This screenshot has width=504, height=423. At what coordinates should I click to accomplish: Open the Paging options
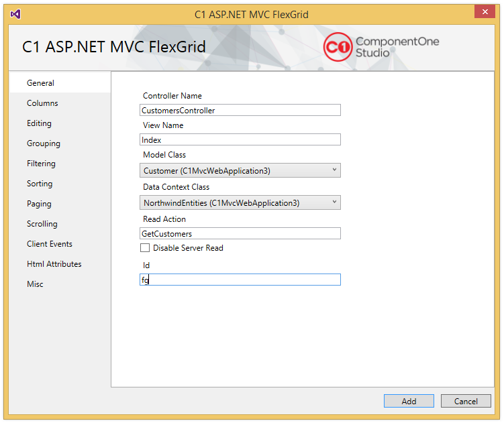(39, 204)
